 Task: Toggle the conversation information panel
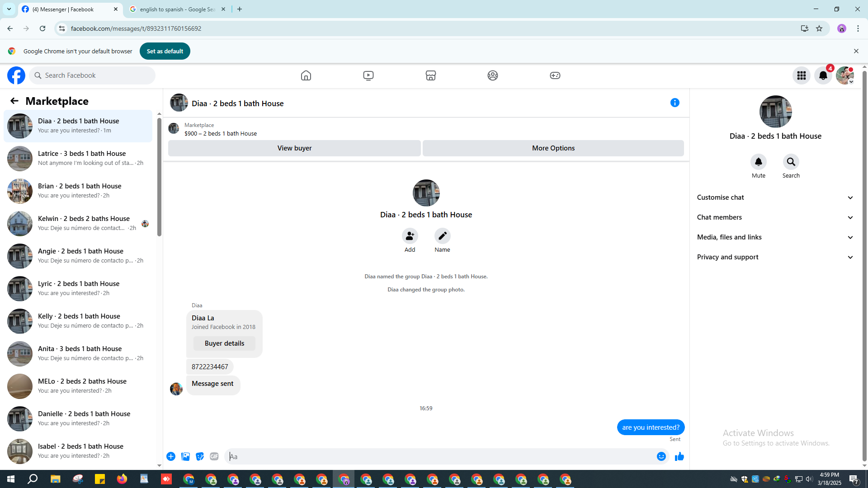(x=675, y=103)
